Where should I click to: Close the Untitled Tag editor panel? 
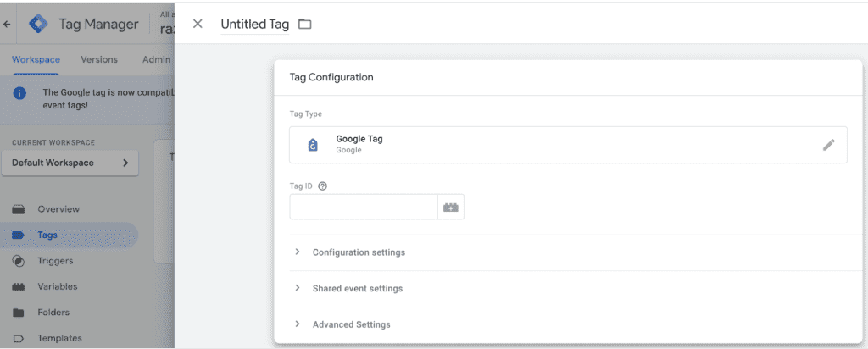click(x=198, y=24)
